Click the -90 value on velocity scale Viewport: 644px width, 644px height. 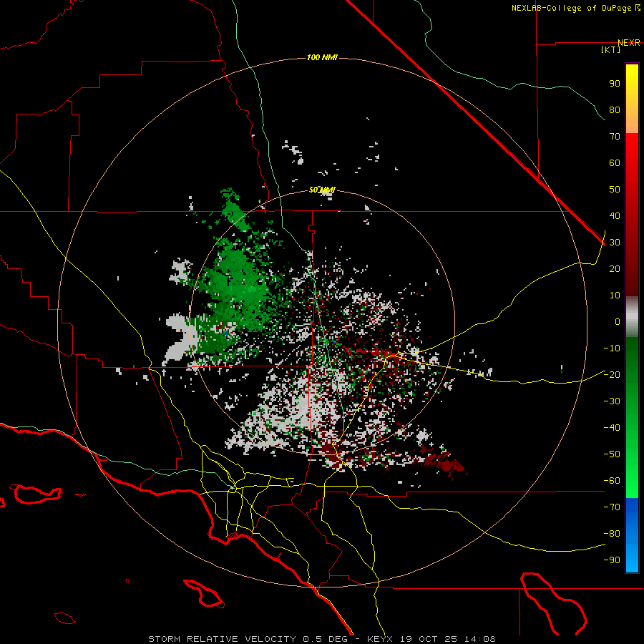[612, 560]
